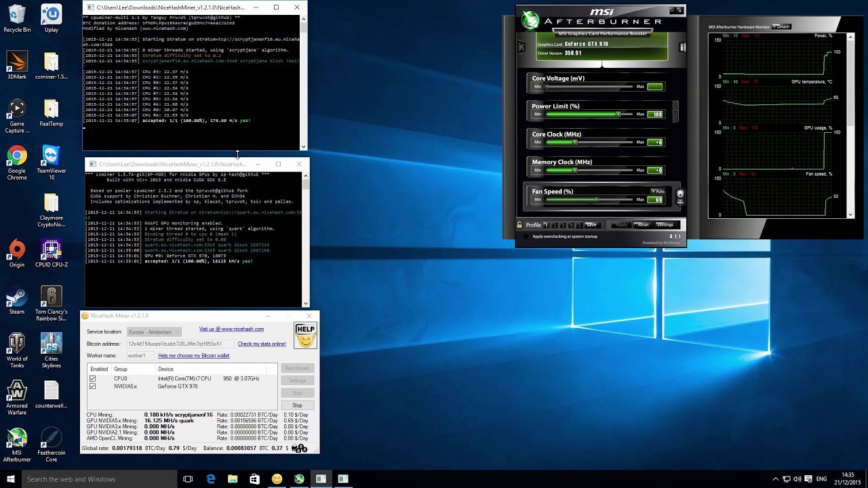Image resolution: width=868 pixels, height=488 pixels.
Task: Launch Steam from the desktop icon
Action: coord(17,301)
